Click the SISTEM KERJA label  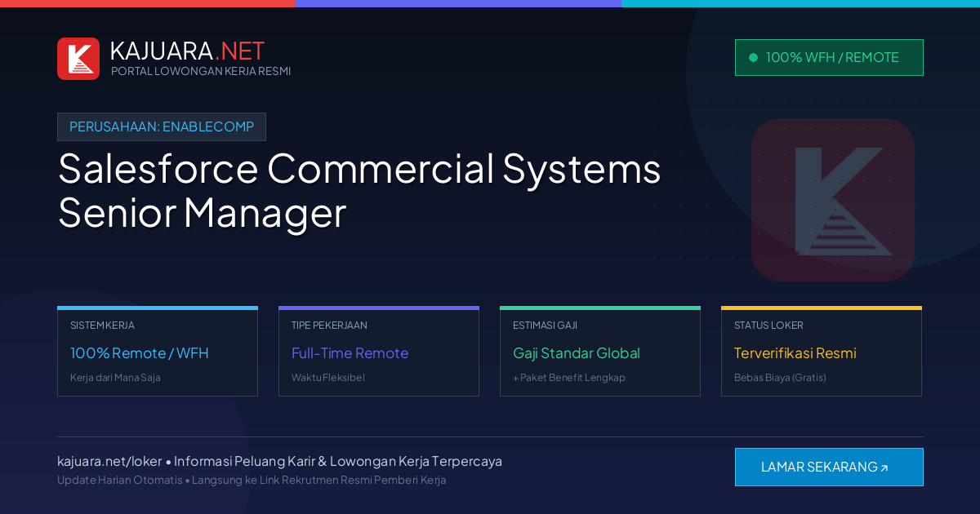[102, 326]
